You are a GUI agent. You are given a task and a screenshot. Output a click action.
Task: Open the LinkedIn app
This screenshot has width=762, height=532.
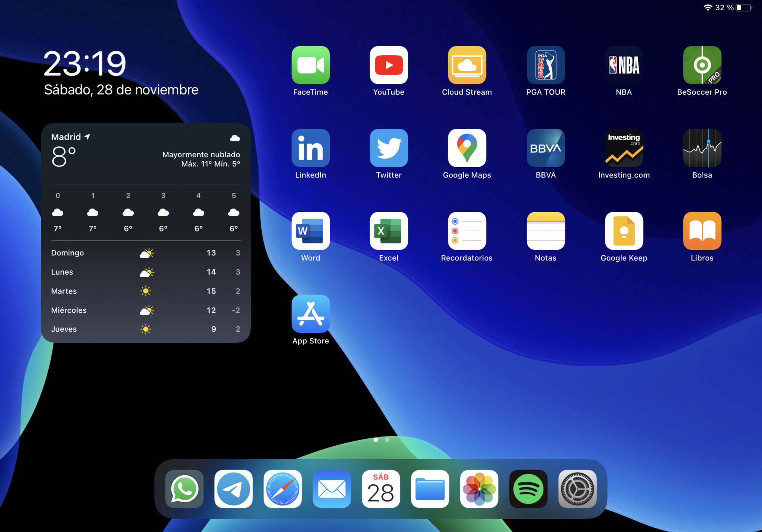(311, 148)
